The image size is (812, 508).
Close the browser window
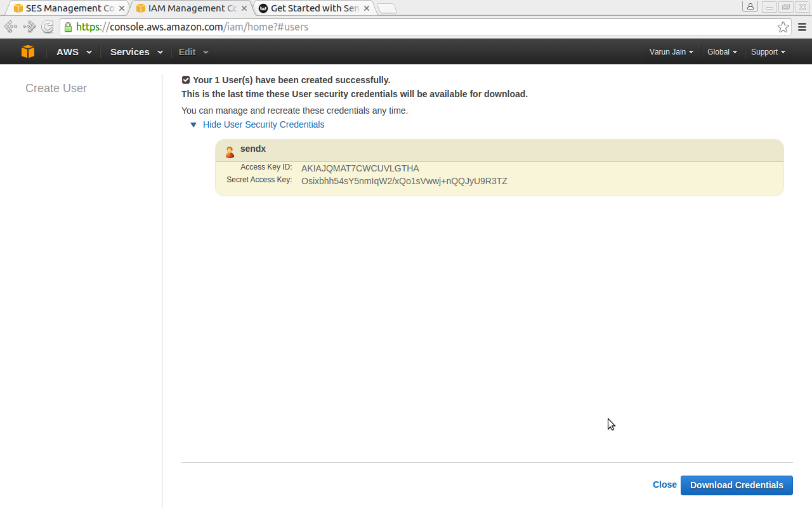click(x=802, y=8)
